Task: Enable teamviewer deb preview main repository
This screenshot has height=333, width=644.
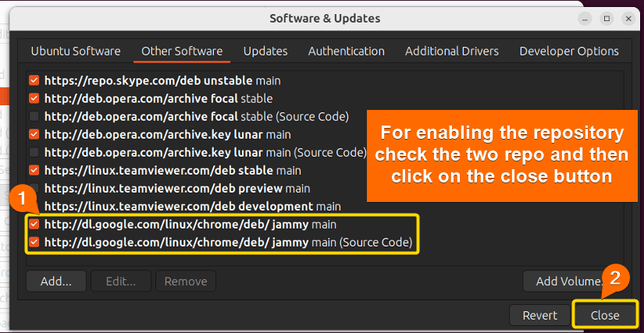Action: coord(34,188)
